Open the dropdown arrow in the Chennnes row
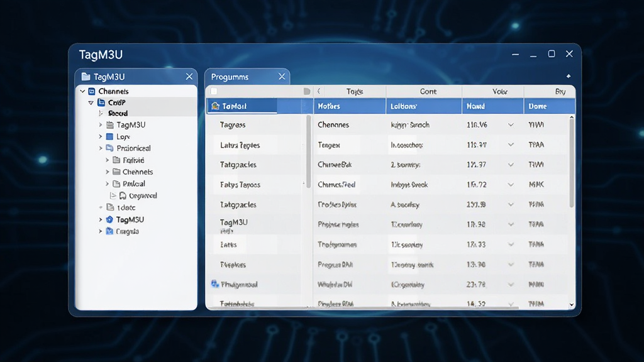 (511, 125)
